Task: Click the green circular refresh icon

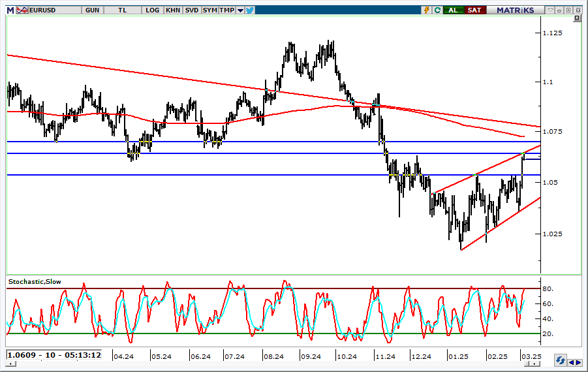Action: tap(437, 10)
